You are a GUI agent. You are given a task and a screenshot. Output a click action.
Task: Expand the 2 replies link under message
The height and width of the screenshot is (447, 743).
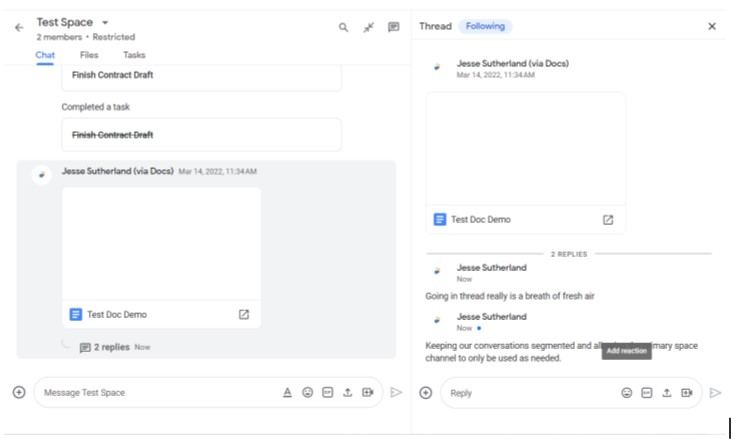[x=111, y=347]
